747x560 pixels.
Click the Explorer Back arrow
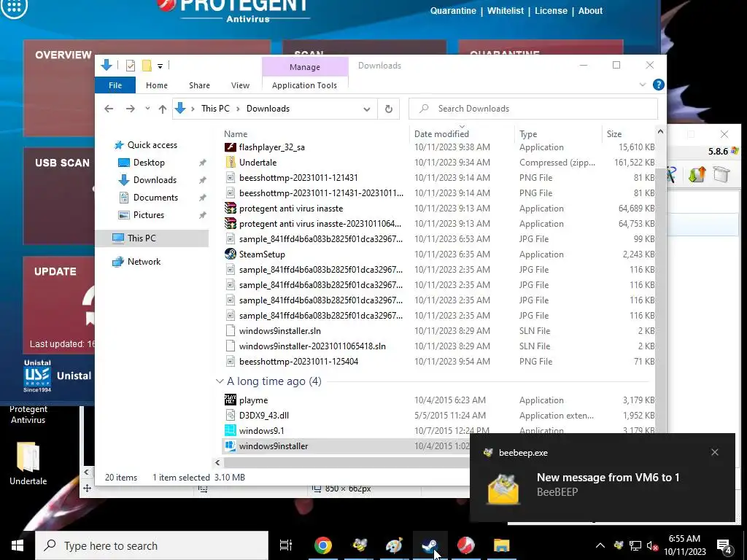(109, 109)
